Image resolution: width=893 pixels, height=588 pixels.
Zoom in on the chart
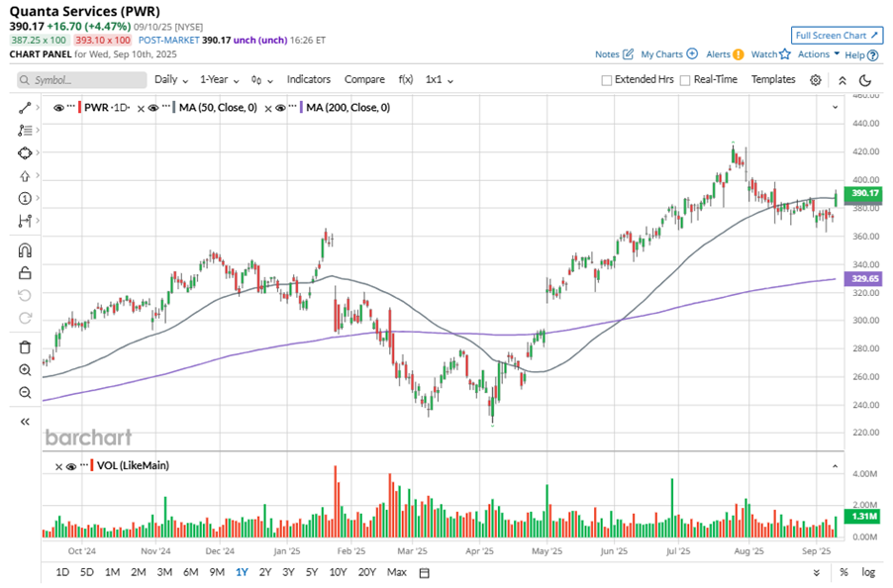click(25, 370)
